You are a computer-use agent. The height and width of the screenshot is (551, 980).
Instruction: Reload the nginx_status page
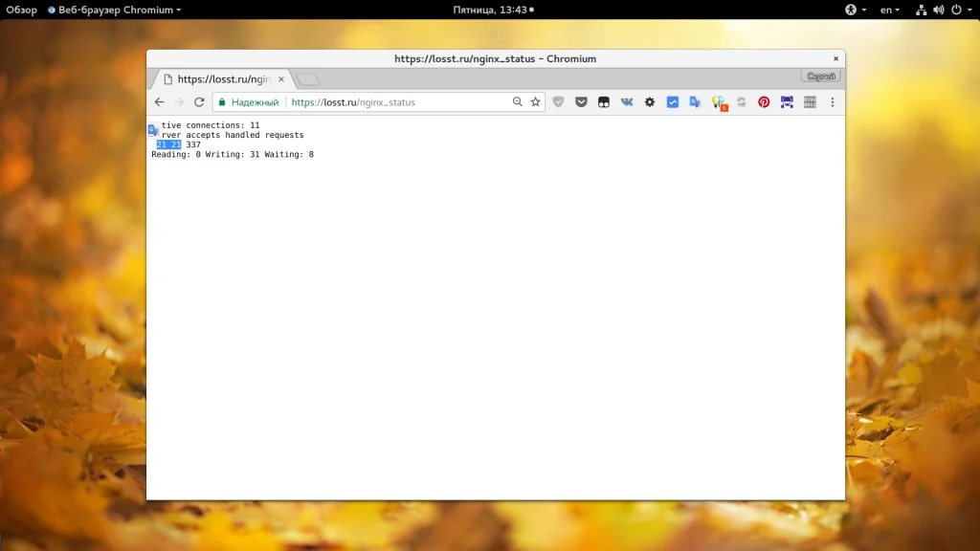coord(199,102)
